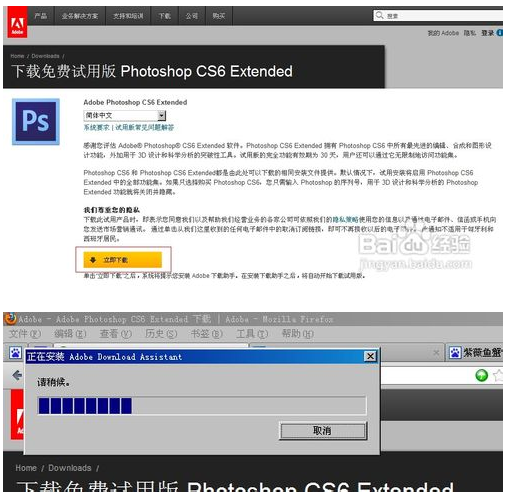Click the paw icon on the 紫薇血蟹 tab
The height and width of the screenshot is (495, 506).
(455, 352)
